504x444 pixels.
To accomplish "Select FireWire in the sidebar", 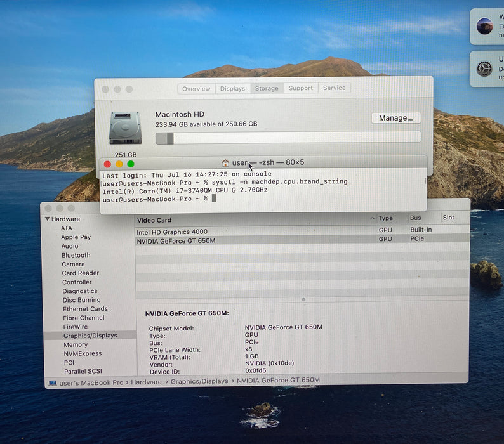I will pyautogui.click(x=75, y=327).
